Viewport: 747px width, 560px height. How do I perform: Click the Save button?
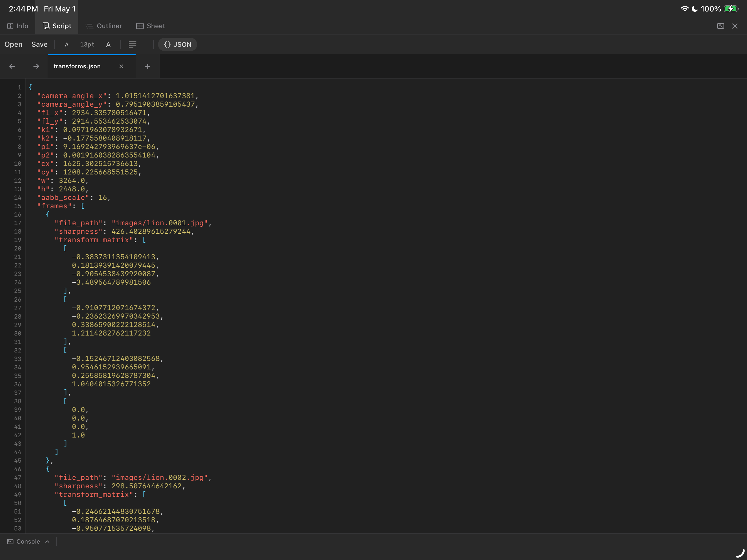(x=40, y=44)
